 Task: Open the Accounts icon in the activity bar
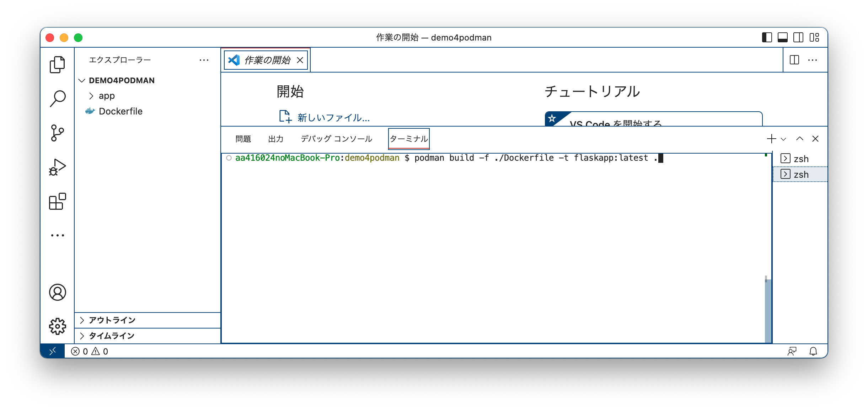[58, 292]
